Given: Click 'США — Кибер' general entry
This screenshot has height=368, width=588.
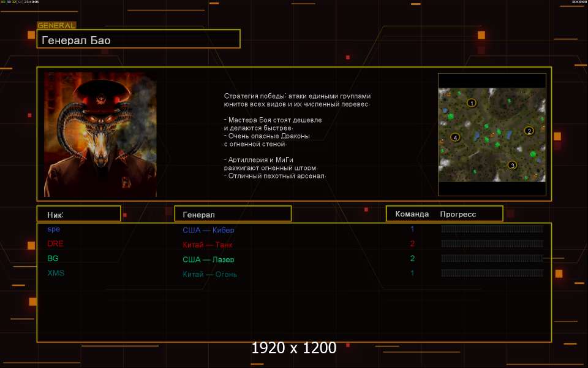Looking at the screenshot, I should pos(208,230).
